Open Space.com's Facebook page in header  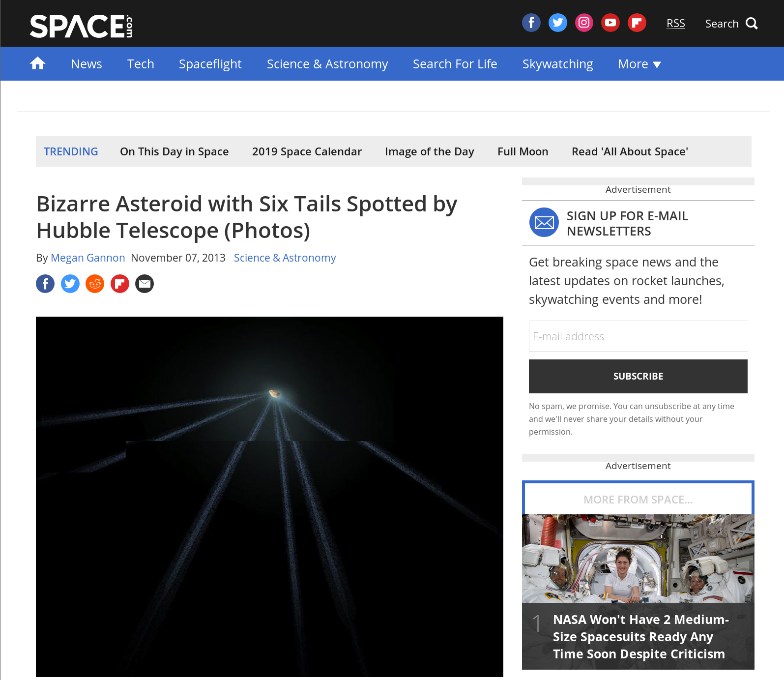531,23
